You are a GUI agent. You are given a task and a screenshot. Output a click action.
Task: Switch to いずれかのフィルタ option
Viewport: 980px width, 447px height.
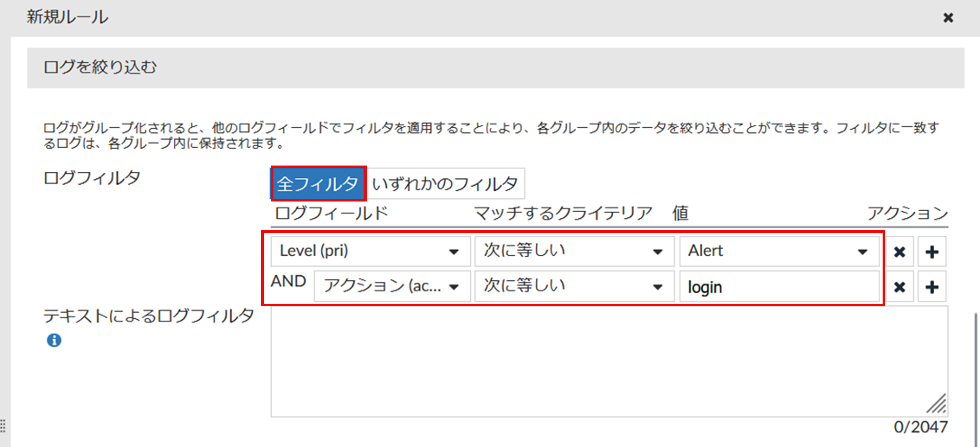tap(445, 184)
